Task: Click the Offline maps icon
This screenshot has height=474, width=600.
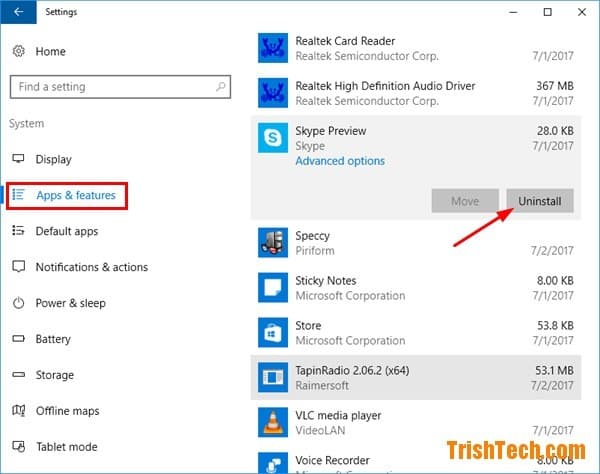Action: [18, 410]
